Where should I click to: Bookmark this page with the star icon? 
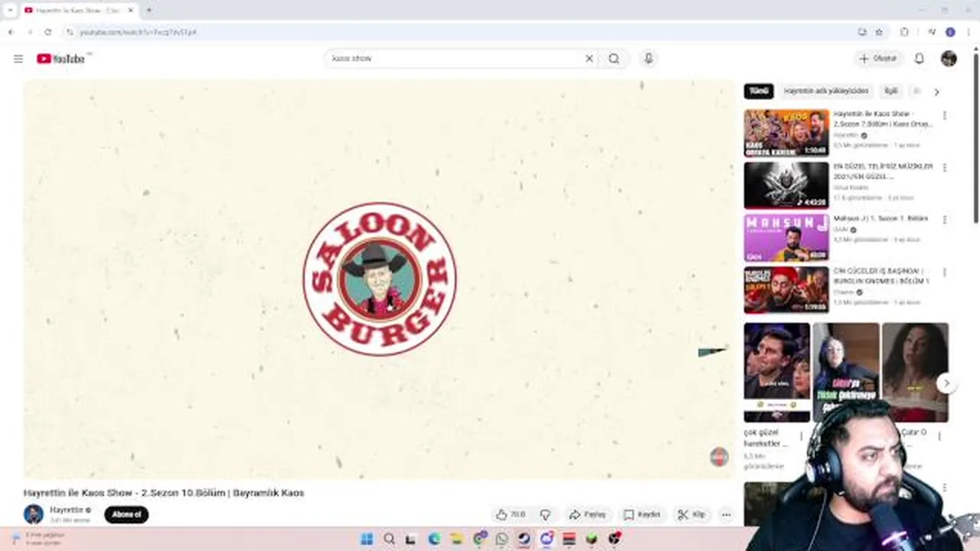coord(879,32)
